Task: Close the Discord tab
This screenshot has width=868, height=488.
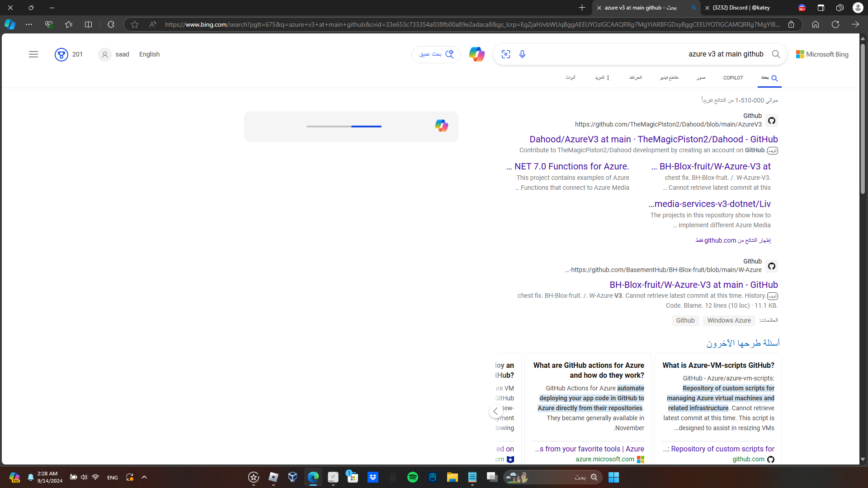Action: 708,8
